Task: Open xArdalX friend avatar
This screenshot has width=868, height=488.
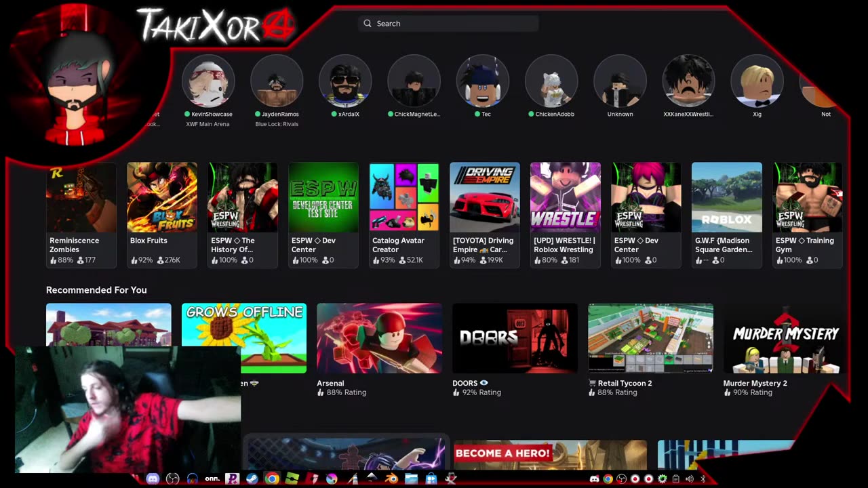Action: 345,81
